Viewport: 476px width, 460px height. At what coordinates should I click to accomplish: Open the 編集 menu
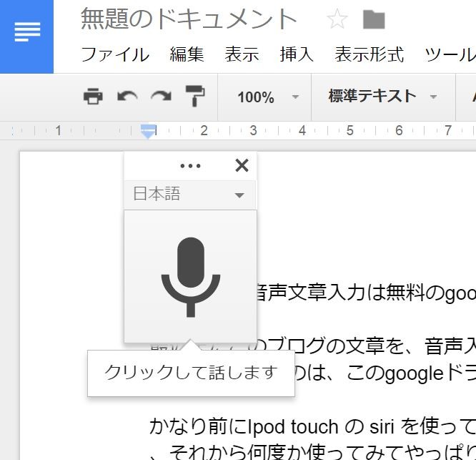coord(187,54)
